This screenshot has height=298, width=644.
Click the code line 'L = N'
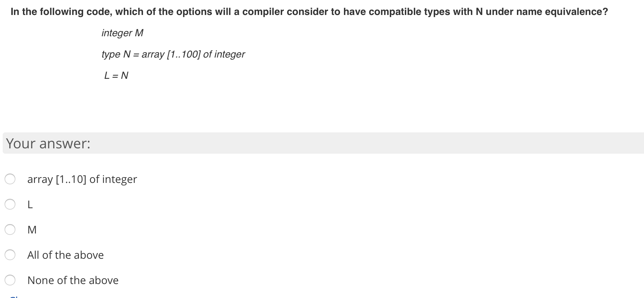116,75
